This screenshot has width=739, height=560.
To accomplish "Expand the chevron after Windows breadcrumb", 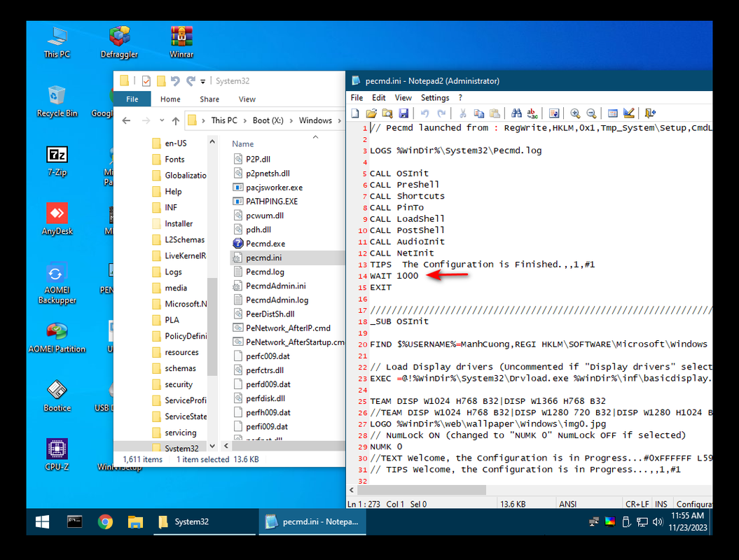I will pos(339,120).
